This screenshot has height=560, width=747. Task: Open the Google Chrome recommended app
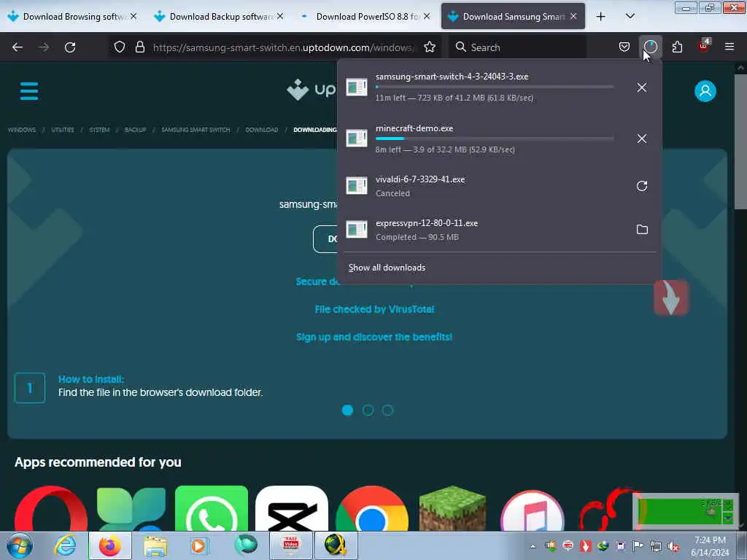pyautogui.click(x=372, y=508)
